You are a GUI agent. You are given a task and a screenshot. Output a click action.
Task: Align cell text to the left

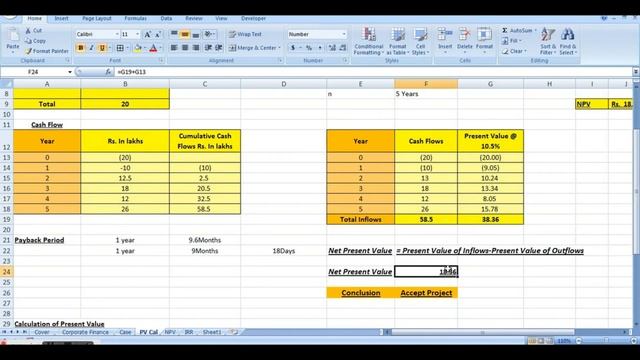pyautogui.click(x=174, y=48)
